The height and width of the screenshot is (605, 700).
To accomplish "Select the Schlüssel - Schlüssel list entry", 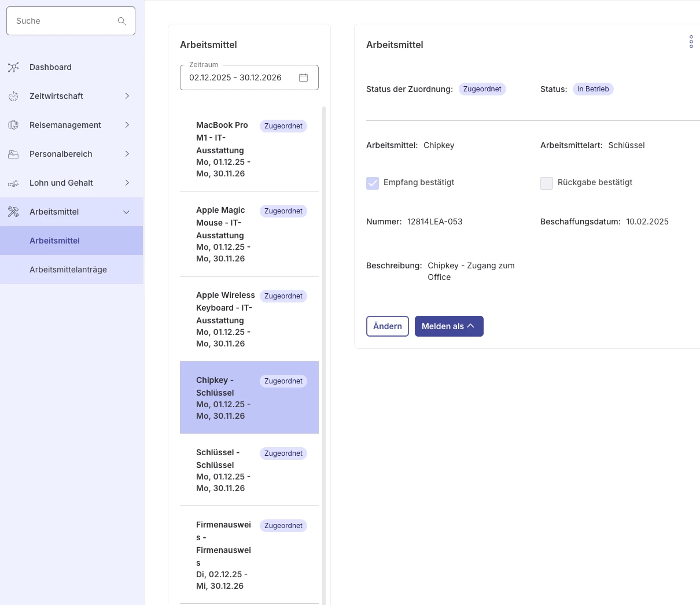I will point(249,470).
